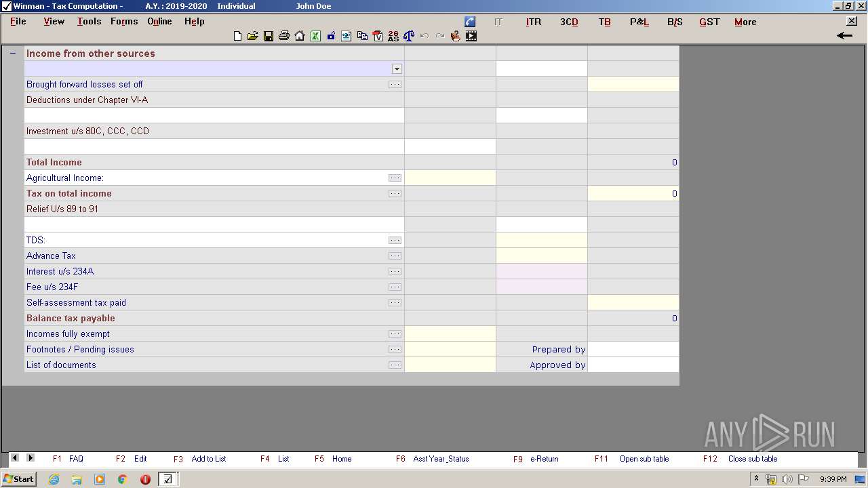868x488 pixels.
Task: Click F11 Open sub table shortcut
Action: tap(631, 459)
